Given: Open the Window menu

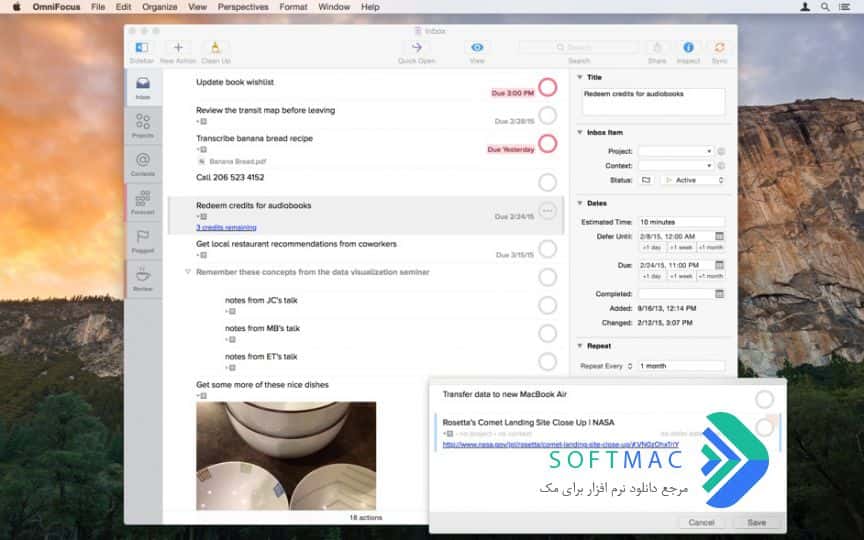Looking at the screenshot, I should point(334,7).
